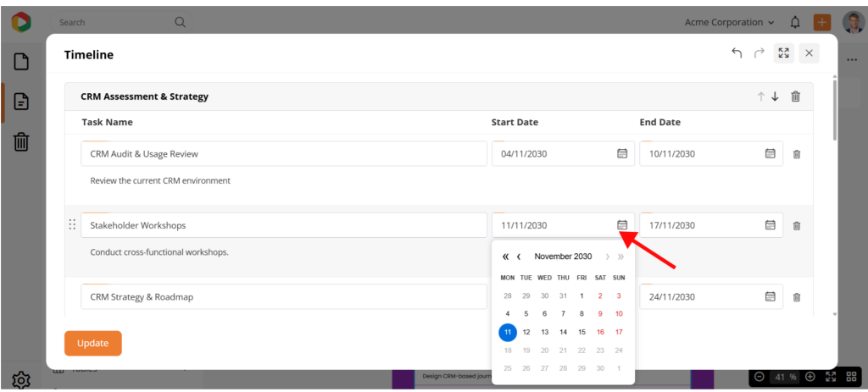Open calendar for CRM Strategy end date
Image resolution: width=868 pixels, height=392 pixels.
pyautogui.click(x=770, y=297)
